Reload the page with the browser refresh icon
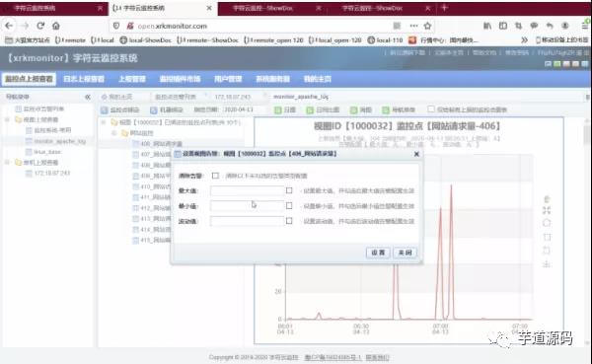592x364 pixels. pyautogui.click(x=40, y=26)
